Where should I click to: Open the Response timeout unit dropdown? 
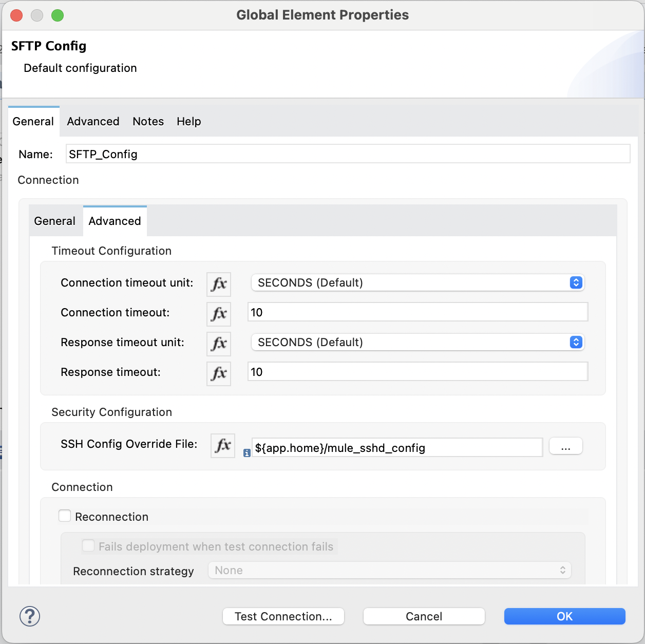[575, 342]
